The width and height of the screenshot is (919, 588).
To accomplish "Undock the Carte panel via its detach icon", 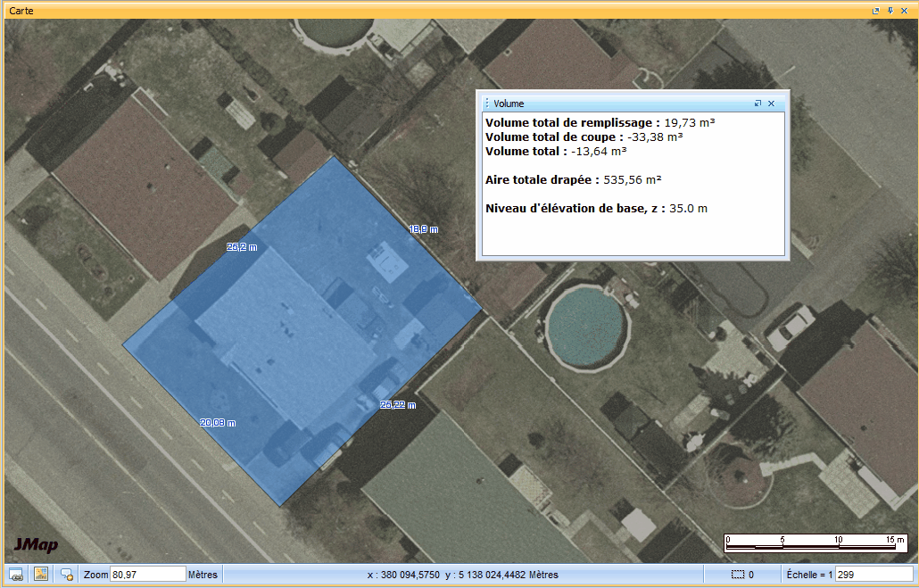I will coord(875,11).
